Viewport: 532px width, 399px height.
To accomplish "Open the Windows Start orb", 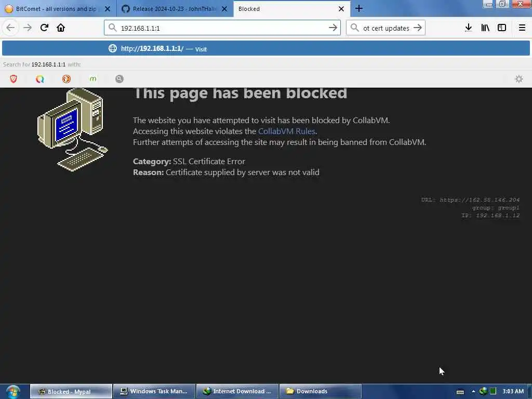I will tap(13, 392).
